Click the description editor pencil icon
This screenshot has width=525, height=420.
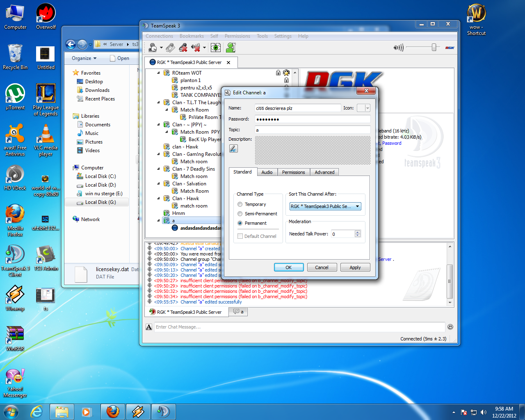(x=233, y=148)
